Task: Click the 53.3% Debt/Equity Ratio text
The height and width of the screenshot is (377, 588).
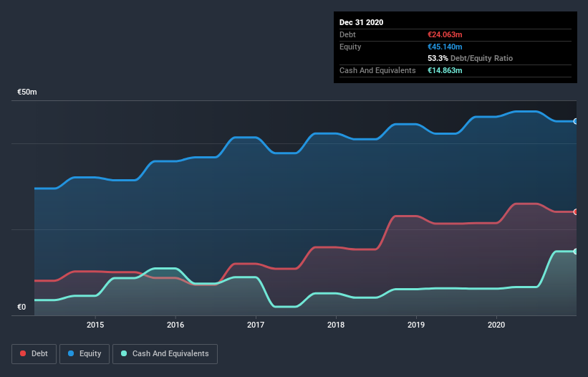Action: click(x=471, y=59)
